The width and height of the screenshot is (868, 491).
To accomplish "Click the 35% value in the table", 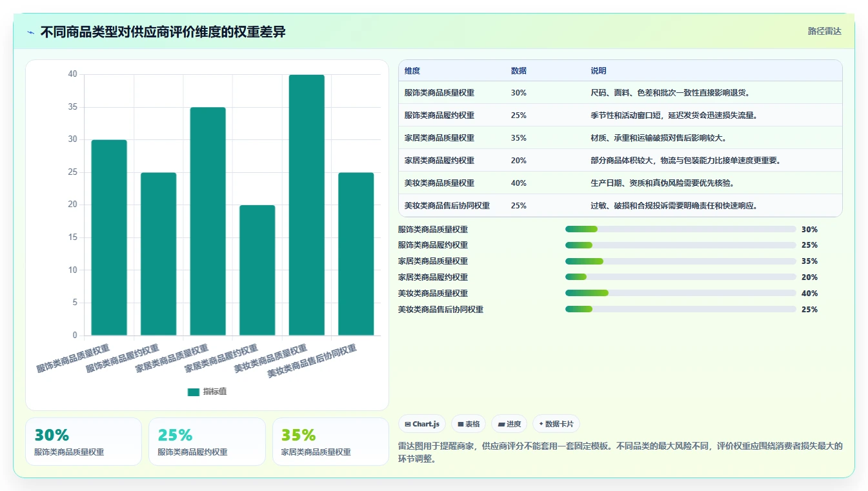I will 518,138.
